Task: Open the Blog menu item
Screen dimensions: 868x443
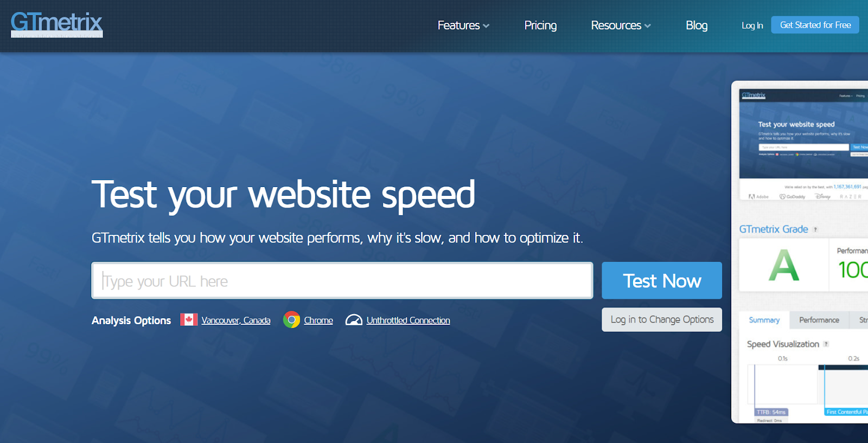Action: point(697,25)
